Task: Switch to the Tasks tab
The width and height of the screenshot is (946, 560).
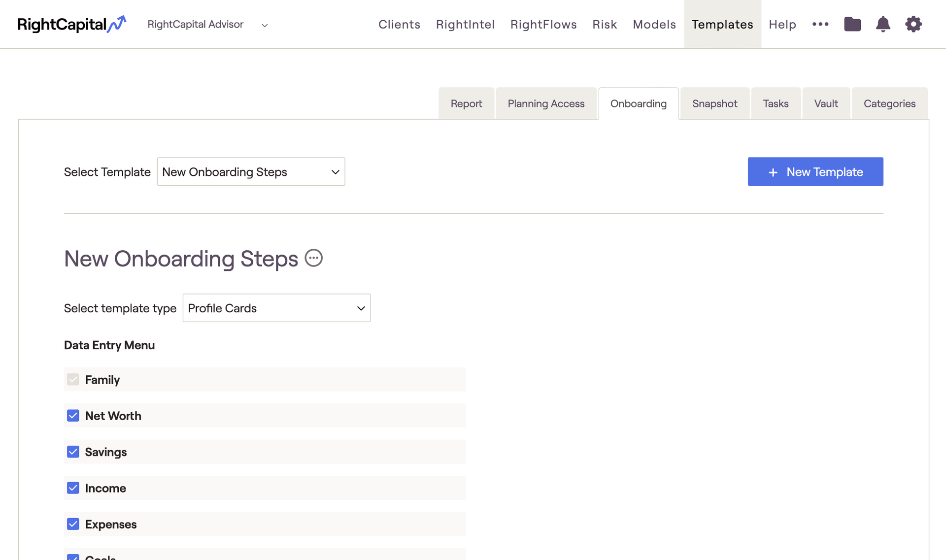Action: click(776, 103)
